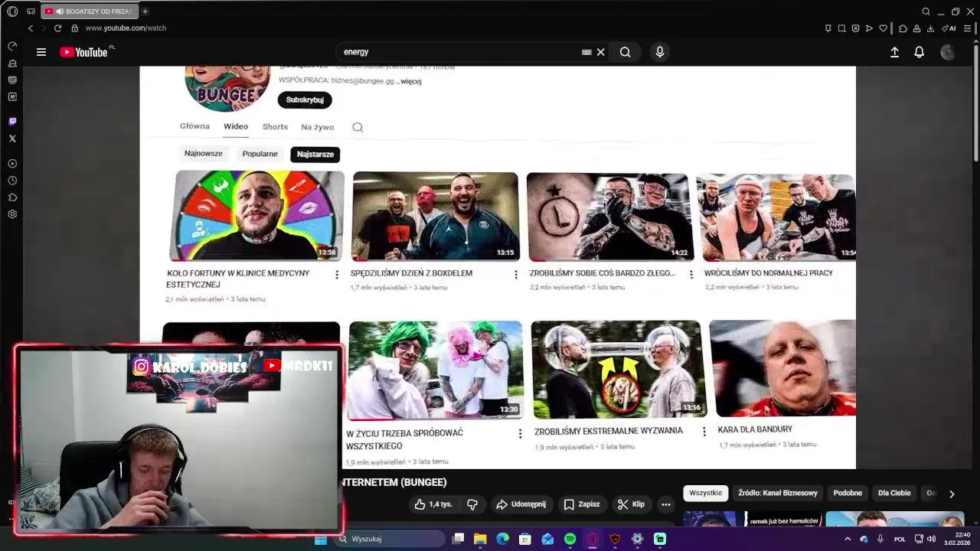
Task: Open options for KOŁO FORTUNY video
Action: [x=337, y=275]
